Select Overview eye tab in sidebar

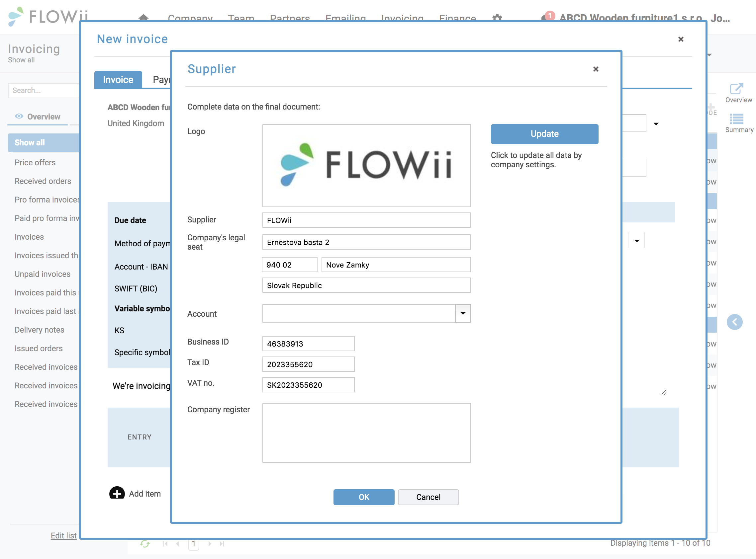pos(38,117)
